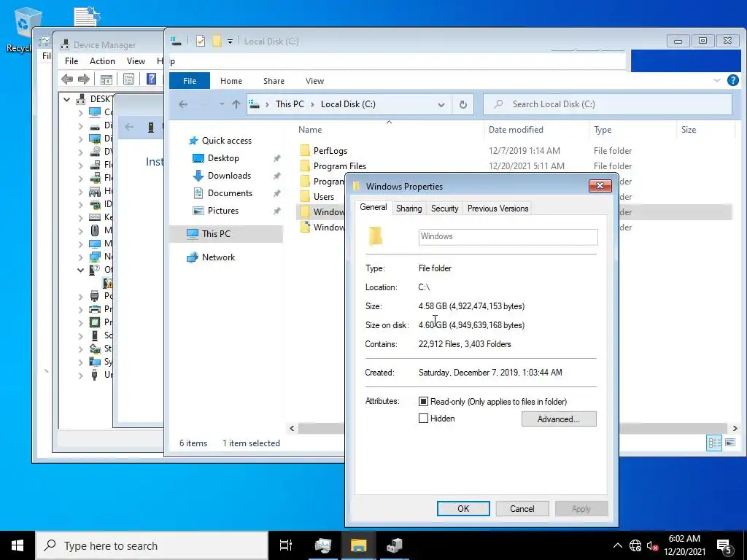This screenshot has height=560, width=747.
Task: Click the USB plug icon in Device Manager
Action: coord(95,375)
